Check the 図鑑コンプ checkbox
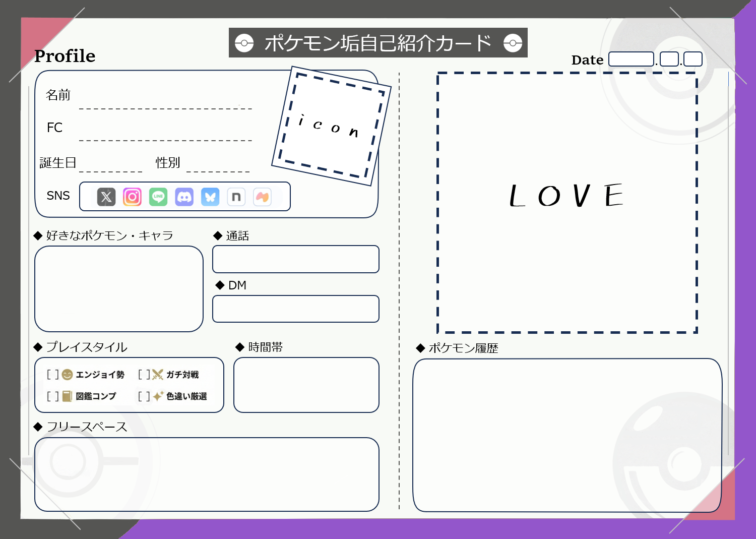This screenshot has width=756, height=539. click(x=53, y=396)
